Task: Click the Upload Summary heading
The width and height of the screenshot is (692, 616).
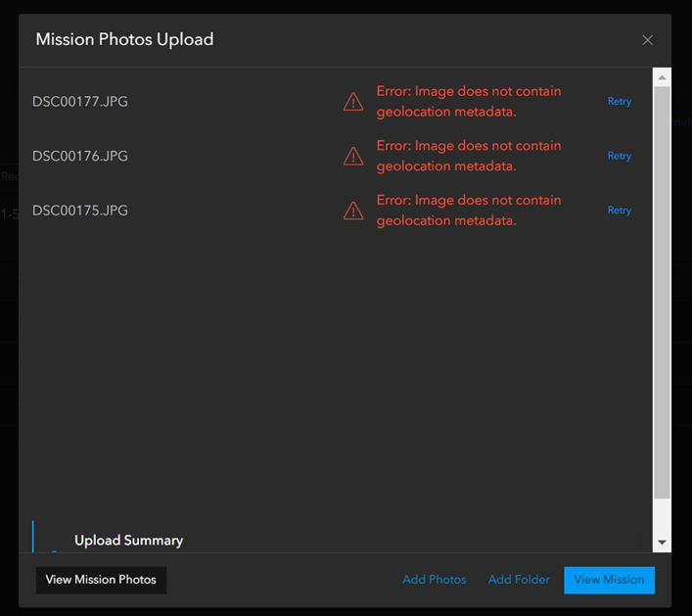Action: [x=128, y=541]
